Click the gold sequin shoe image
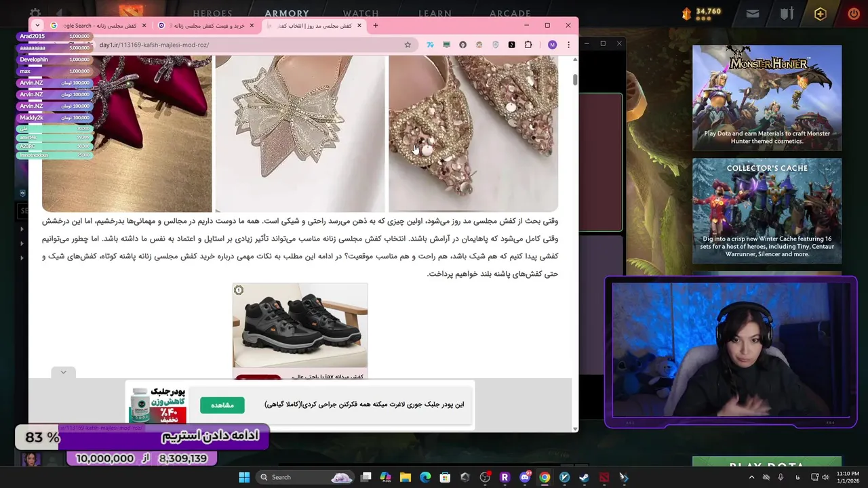The height and width of the screenshot is (488, 868). [473, 134]
